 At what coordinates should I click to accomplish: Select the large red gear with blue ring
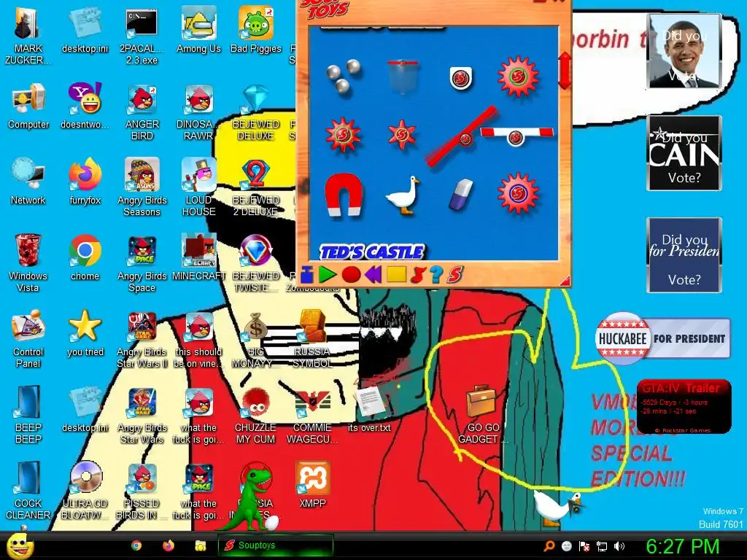[x=518, y=193]
